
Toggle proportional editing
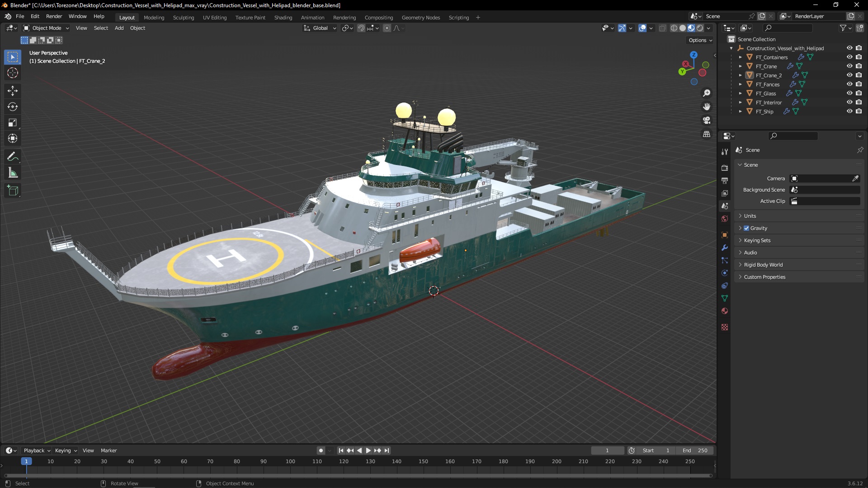click(x=387, y=28)
